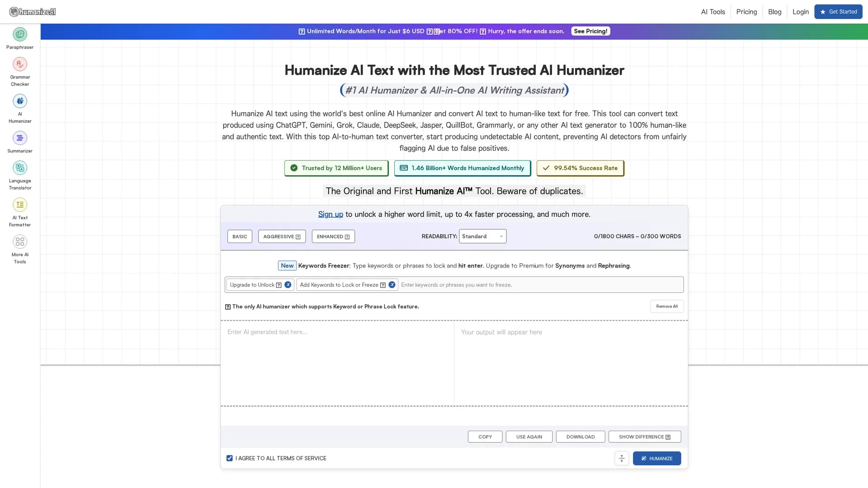Screen dimensions: 868x488
Task: Click the help icon on ENHANCED mode
Action: pyautogui.click(x=347, y=237)
